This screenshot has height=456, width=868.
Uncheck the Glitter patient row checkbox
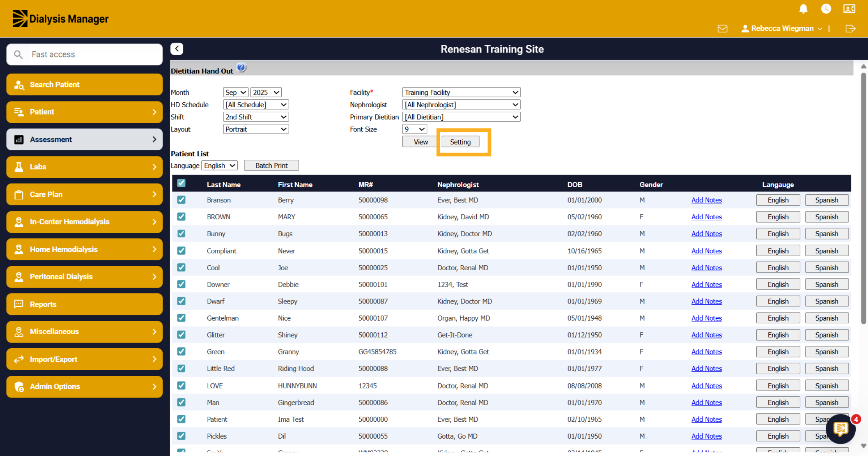click(181, 335)
